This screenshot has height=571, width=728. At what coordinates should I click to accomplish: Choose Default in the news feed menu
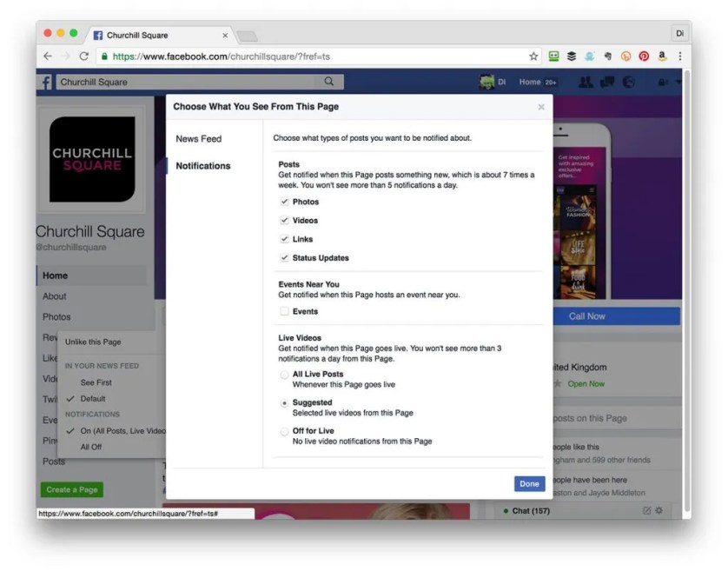pyautogui.click(x=93, y=399)
